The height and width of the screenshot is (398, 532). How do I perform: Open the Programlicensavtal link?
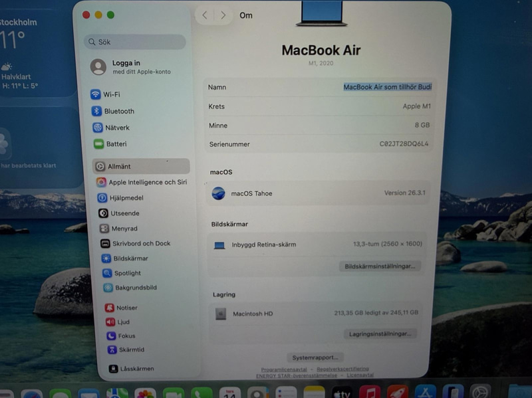284,369
